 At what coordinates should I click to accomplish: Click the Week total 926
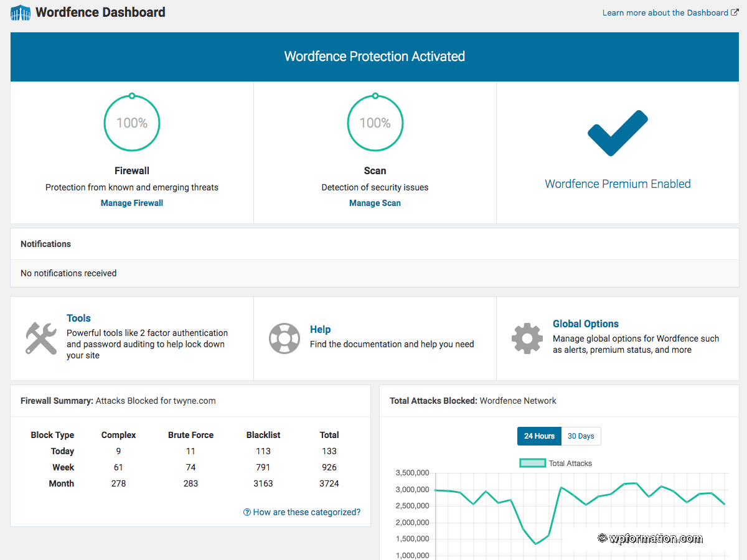[x=329, y=467]
